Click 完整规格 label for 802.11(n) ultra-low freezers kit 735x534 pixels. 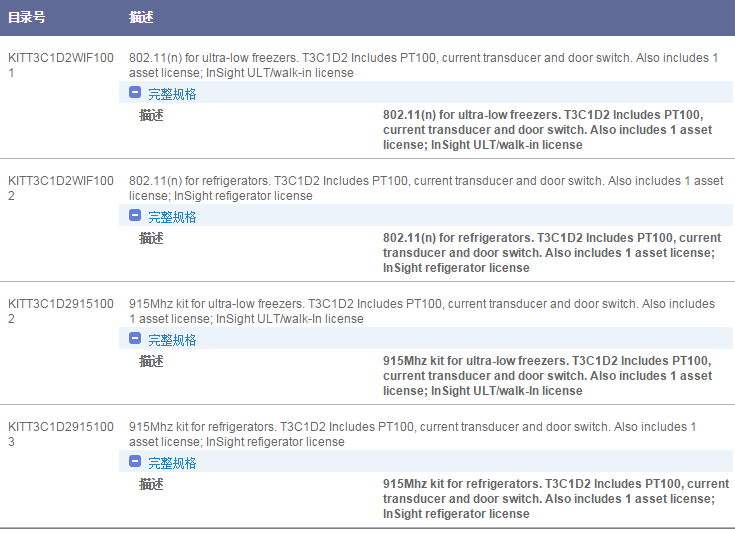click(172, 94)
